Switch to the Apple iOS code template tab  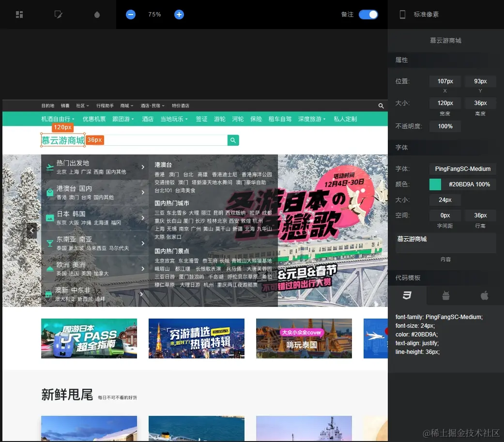485,295
